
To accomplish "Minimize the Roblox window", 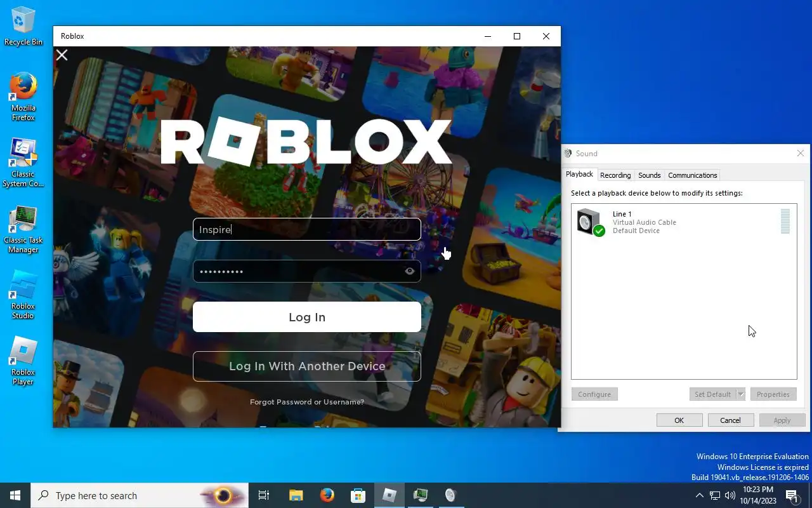I will (x=488, y=36).
